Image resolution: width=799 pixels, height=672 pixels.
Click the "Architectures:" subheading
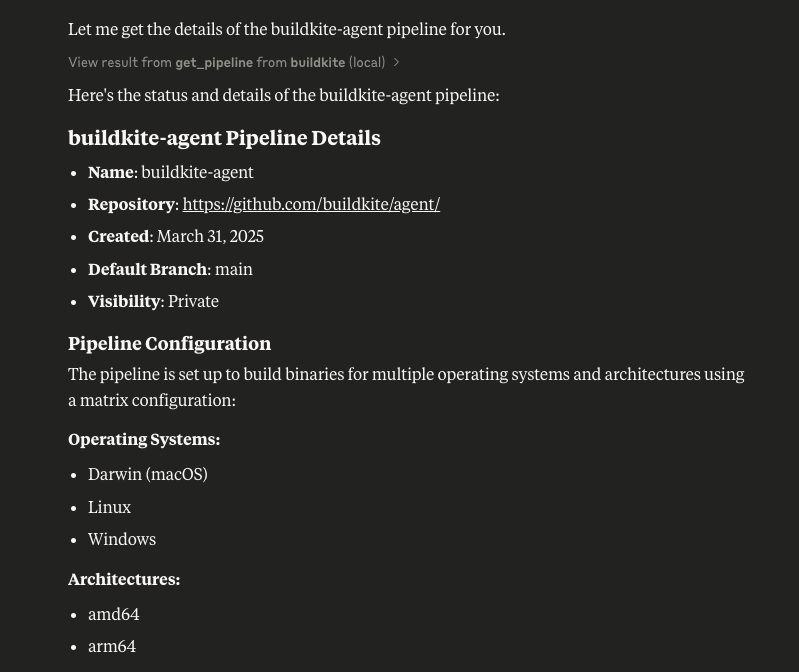tap(124, 579)
